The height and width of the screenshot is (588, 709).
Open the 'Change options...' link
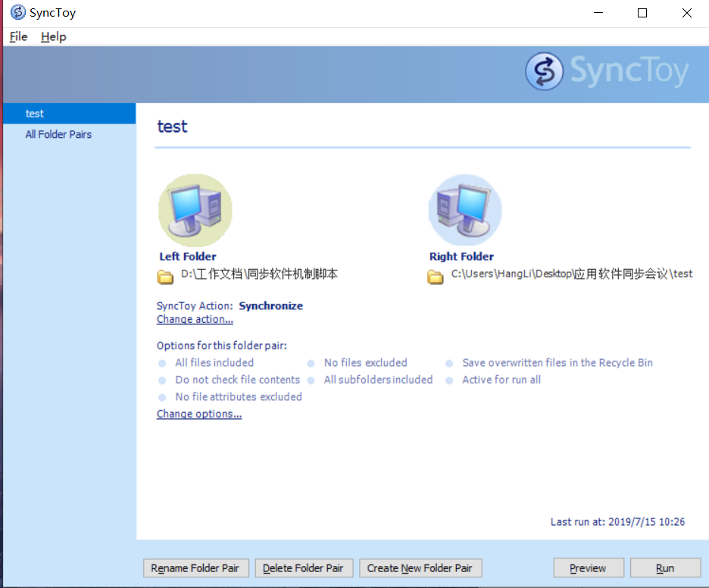point(199,414)
